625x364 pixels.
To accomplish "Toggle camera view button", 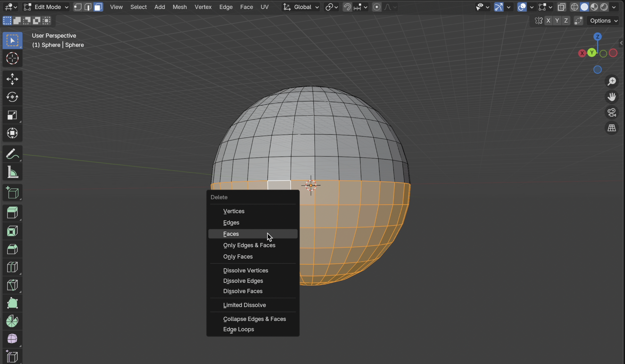I will click(x=612, y=113).
